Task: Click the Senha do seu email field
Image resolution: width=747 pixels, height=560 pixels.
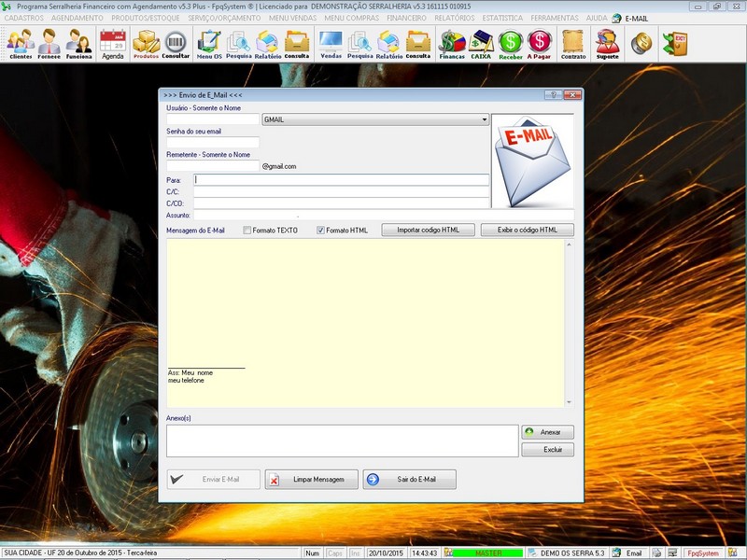Action: click(x=213, y=142)
